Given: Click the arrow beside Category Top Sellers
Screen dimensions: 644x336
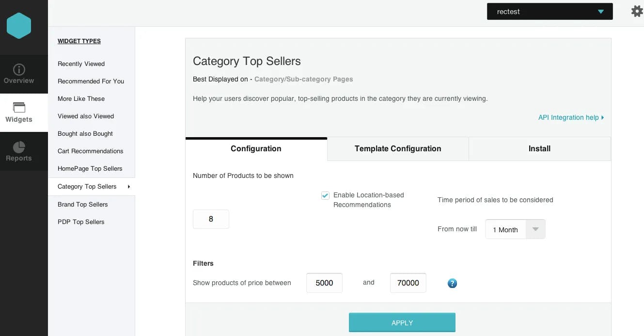Looking at the screenshot, I should (128, 187).
